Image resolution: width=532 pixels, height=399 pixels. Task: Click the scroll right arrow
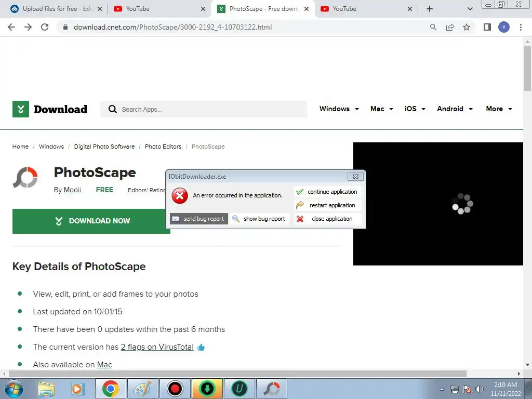tap(519, 374)
